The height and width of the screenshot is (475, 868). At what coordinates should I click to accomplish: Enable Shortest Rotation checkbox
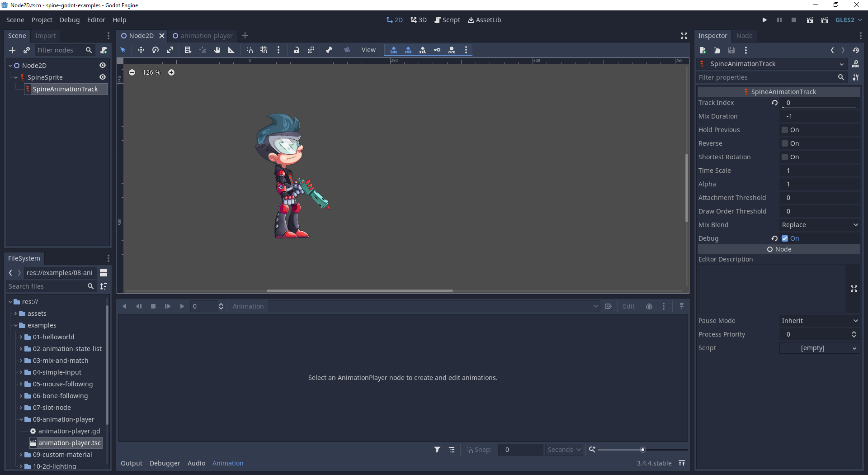tap(785, 157)
